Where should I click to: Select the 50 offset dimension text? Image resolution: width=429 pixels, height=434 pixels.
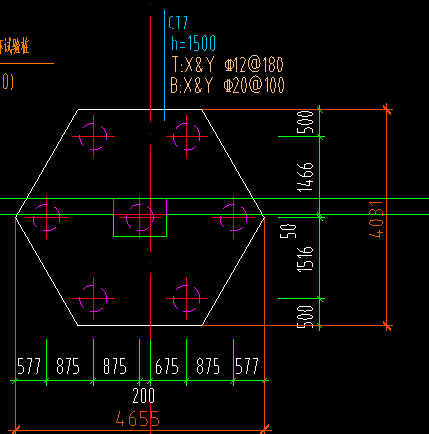pos(288,231)
